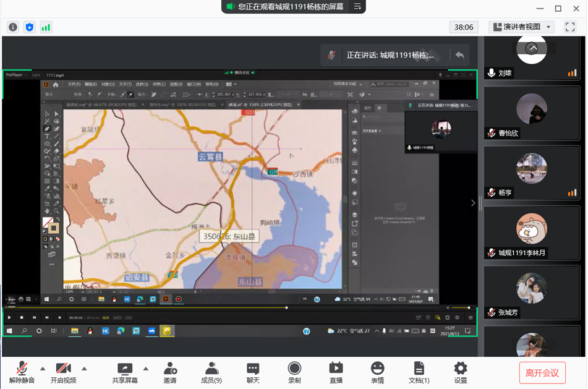This screenshot has width=588, height=389.
Task: Open the chat panel
Action: click(253, 369)
